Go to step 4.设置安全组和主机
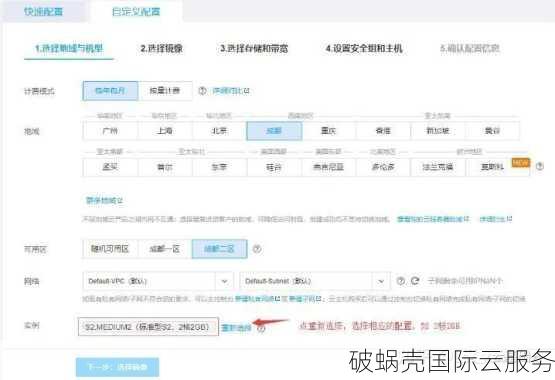The width and height of the screenshot is (555, 380). (x=364, y=48)
